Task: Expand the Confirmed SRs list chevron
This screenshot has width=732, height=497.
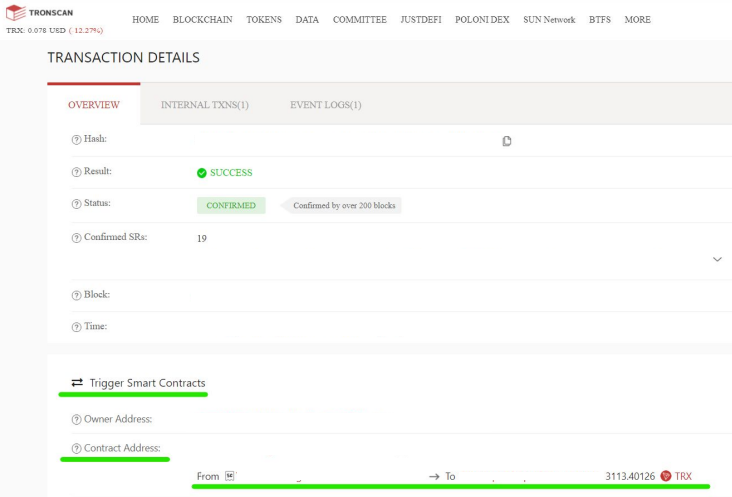Action: (717, 259)
